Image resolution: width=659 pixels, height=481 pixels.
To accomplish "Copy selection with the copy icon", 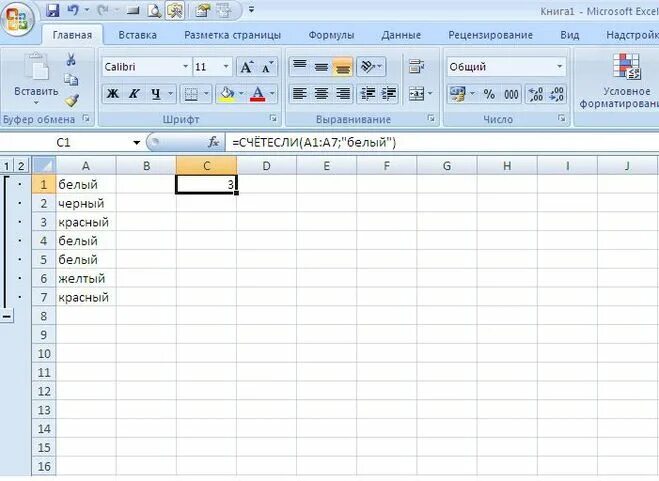I will pyautogui.click(x=71, y=79).
